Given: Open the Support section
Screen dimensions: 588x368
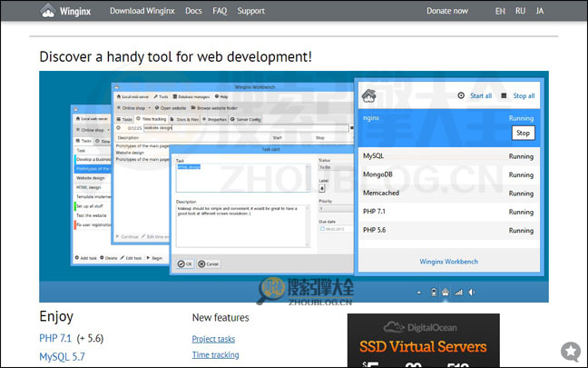Looking at the screenshot, I should (250, 11).
